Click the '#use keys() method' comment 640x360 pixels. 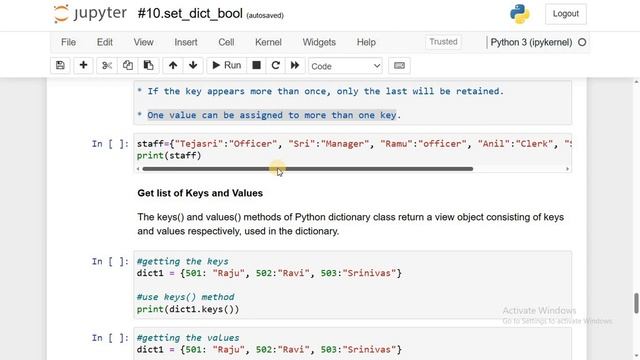tap(186, 297)
